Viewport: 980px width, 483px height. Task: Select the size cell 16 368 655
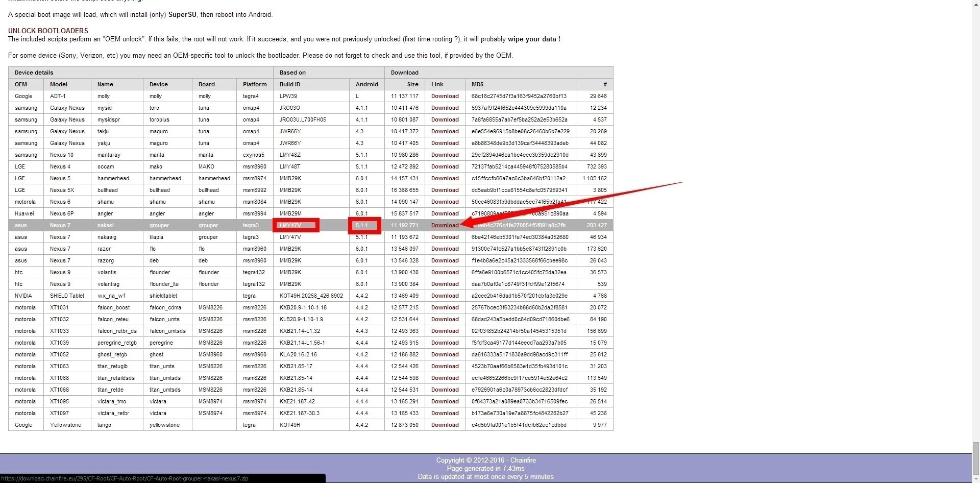point(405,190)
